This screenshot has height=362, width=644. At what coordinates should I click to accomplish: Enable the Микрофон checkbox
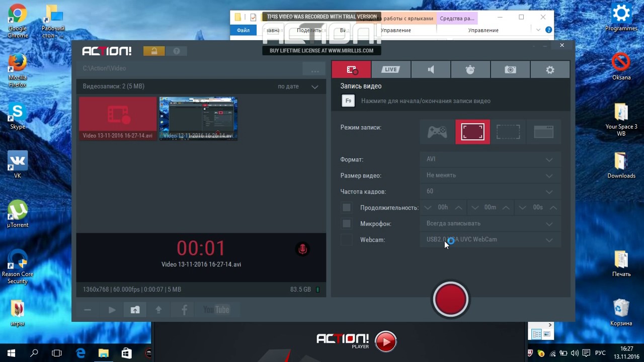[347, 224]
